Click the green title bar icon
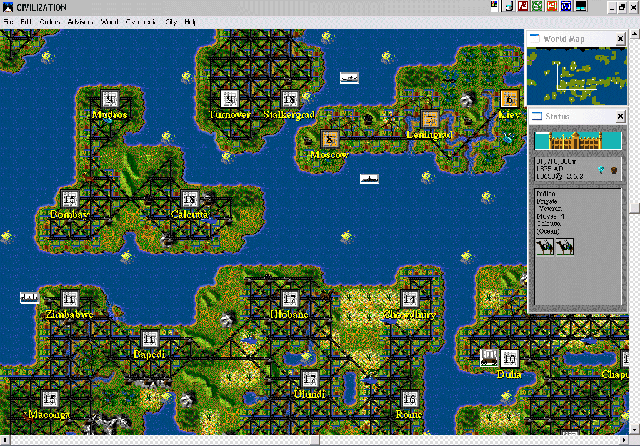This screenshot has height=446, width=640. point(537,6)
